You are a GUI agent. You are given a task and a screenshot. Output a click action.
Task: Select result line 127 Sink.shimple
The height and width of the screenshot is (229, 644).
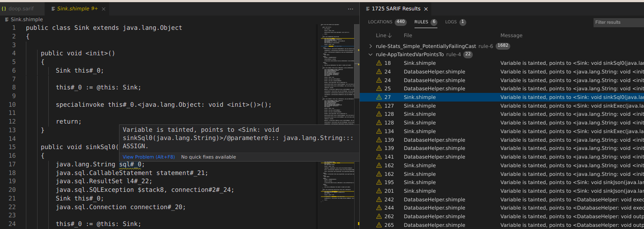pyautogui.click(x=502, y=106)
